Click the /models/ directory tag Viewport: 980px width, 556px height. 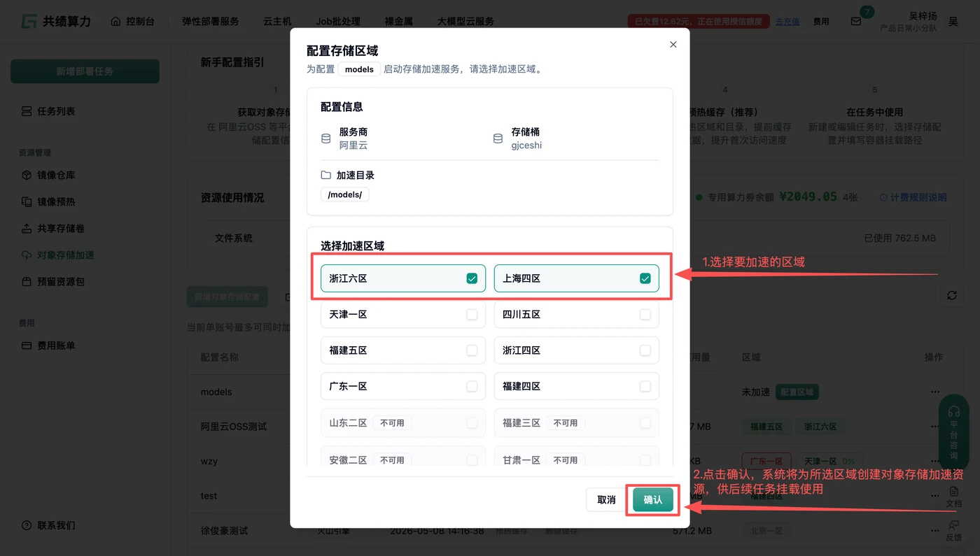[345, 194]
